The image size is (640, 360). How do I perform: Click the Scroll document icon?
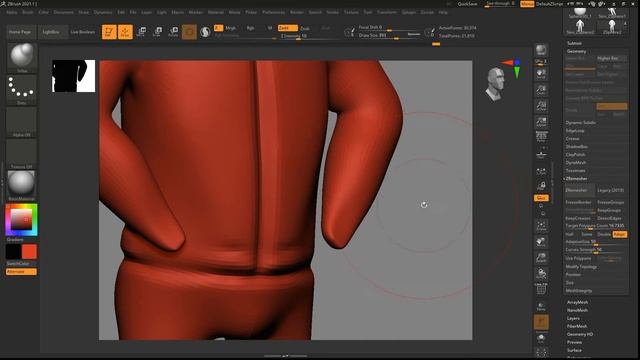[x=541, y=74]
